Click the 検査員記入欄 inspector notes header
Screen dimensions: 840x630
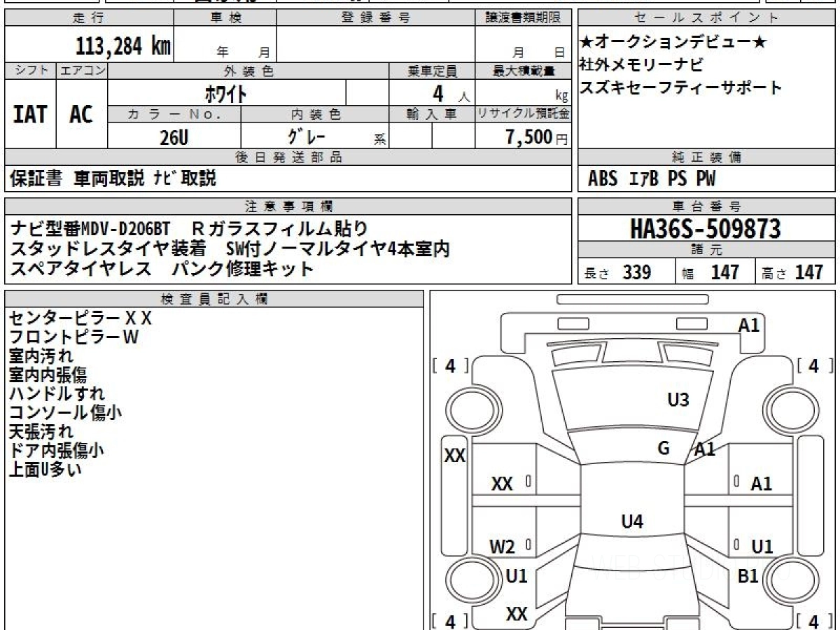tap(214, 299)
